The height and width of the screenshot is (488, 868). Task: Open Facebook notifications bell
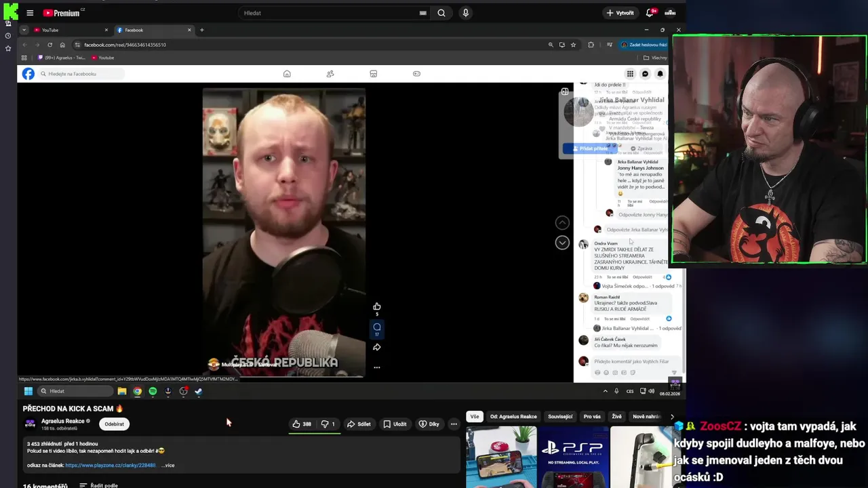[660, 74]
